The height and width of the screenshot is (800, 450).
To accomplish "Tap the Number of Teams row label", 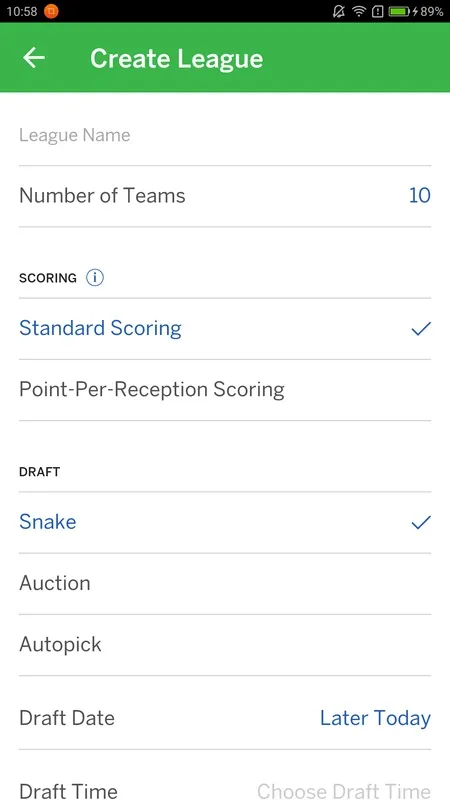I will click(x=102, y=195).
